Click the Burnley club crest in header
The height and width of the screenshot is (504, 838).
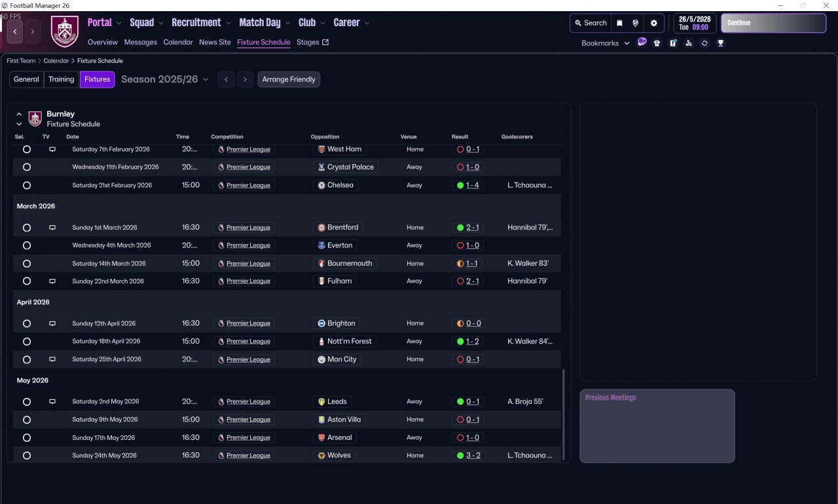coord(64,31)
